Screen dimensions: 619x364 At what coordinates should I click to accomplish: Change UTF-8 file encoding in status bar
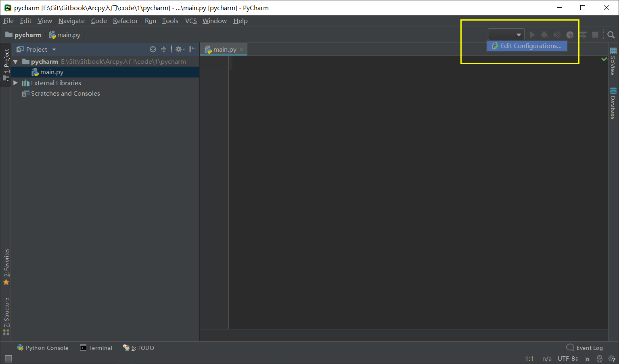(x=568, y=359)
